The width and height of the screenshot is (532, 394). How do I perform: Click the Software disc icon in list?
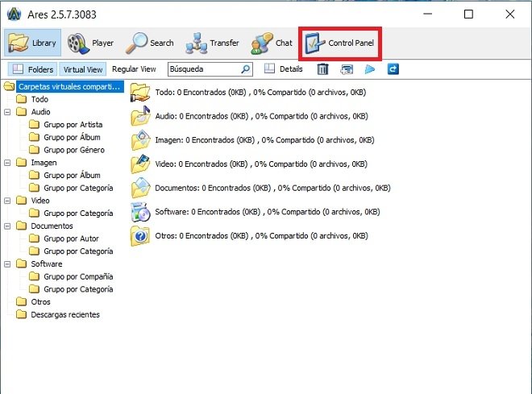(140, 212)
